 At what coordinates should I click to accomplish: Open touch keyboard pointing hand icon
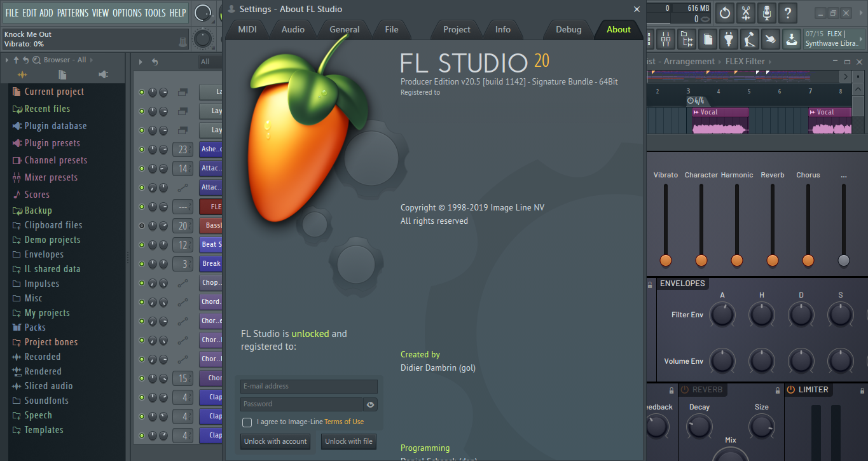tap(770, 39)
